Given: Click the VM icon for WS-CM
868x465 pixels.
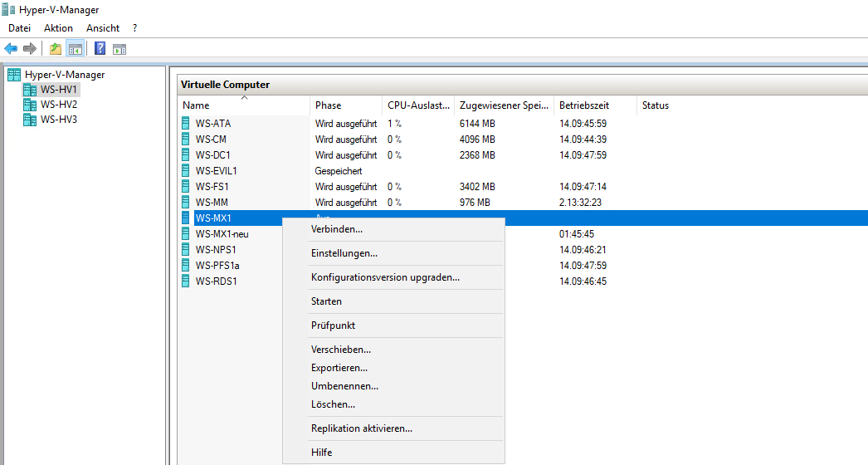Looking at the screenshot, I should 185,139.
